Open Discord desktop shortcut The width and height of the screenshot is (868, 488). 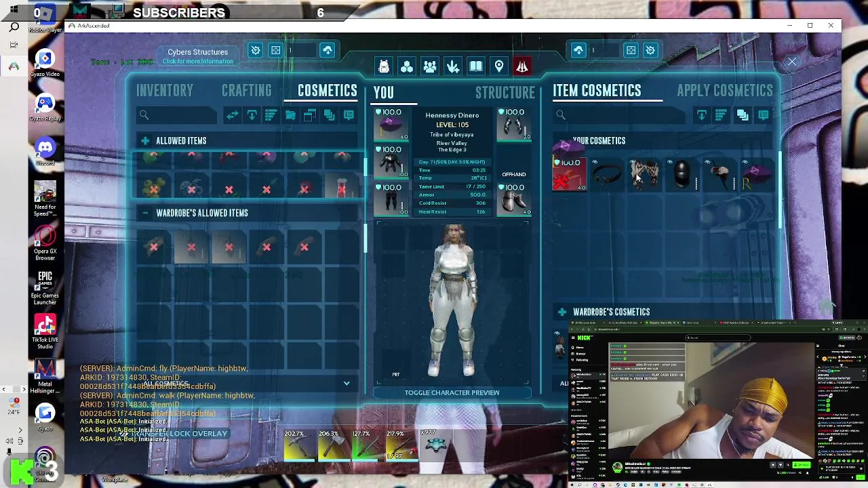[x=45, y=150]
